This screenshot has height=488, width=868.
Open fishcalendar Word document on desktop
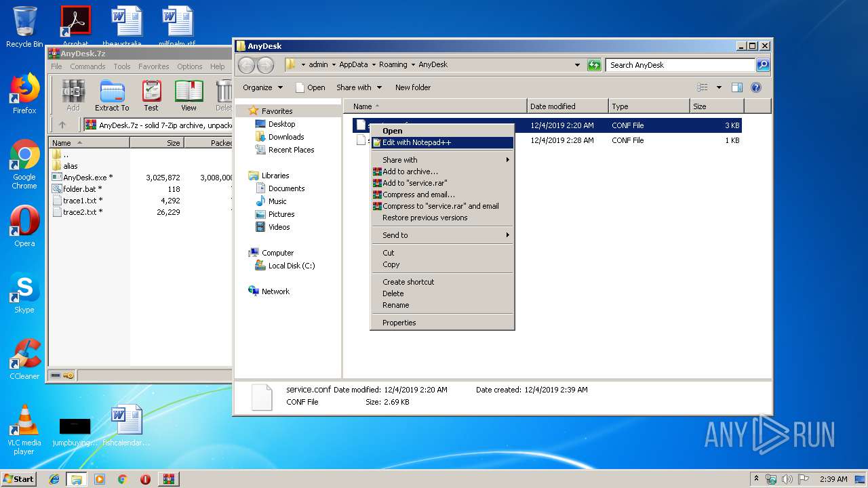tap(127, 426)
